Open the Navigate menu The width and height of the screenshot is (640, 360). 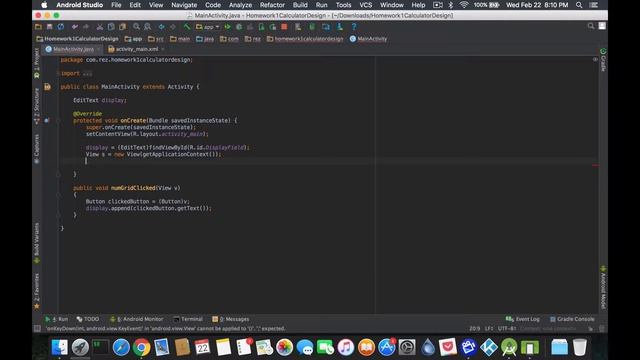184,5
